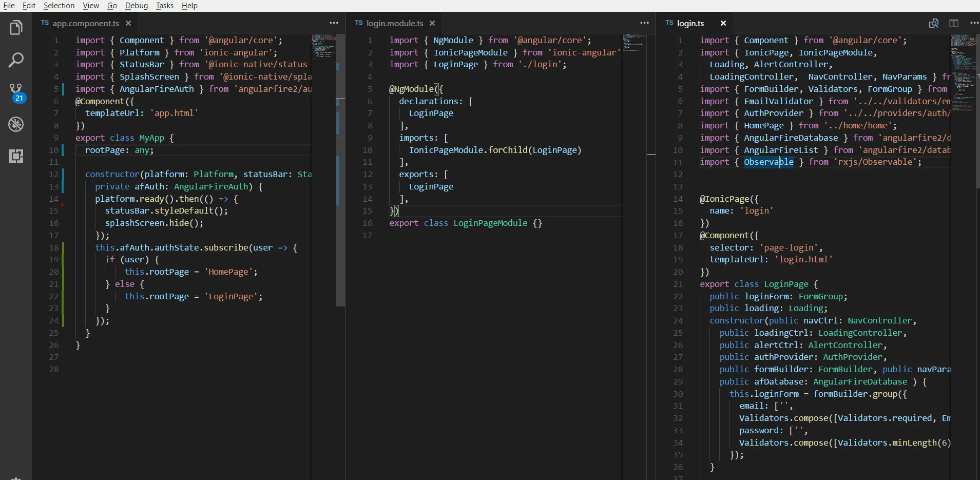The width and height of the screenshot is (980, 480).
Task: Open the File menu
Action: click(x=9, y=6)
